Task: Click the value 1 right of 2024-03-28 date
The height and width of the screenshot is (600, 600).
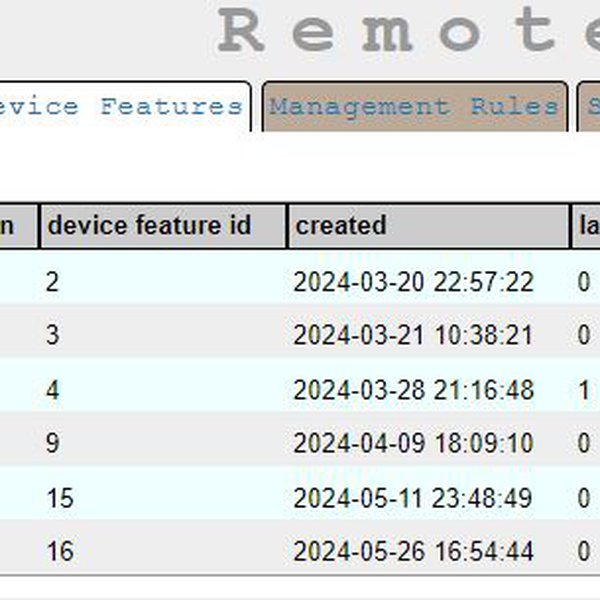Action: (x=584, y=390)
